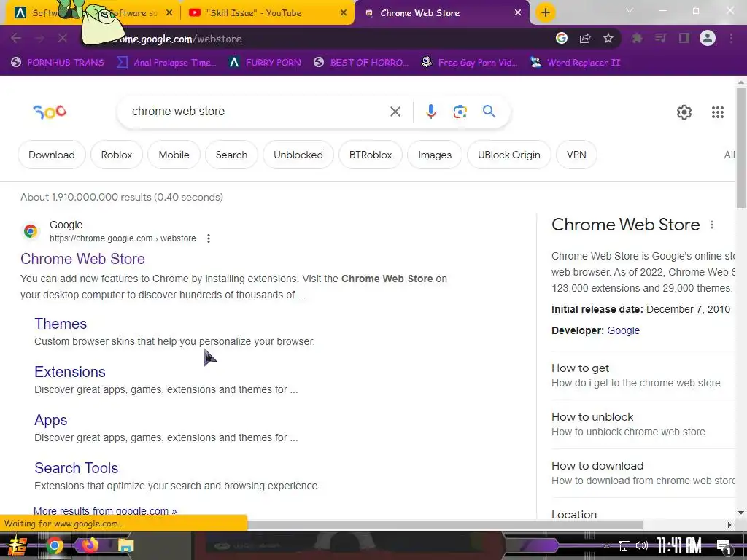Screen dimensions: 747x560
Task: Open the Windows Start menu
Action: [x=18, y=545]
